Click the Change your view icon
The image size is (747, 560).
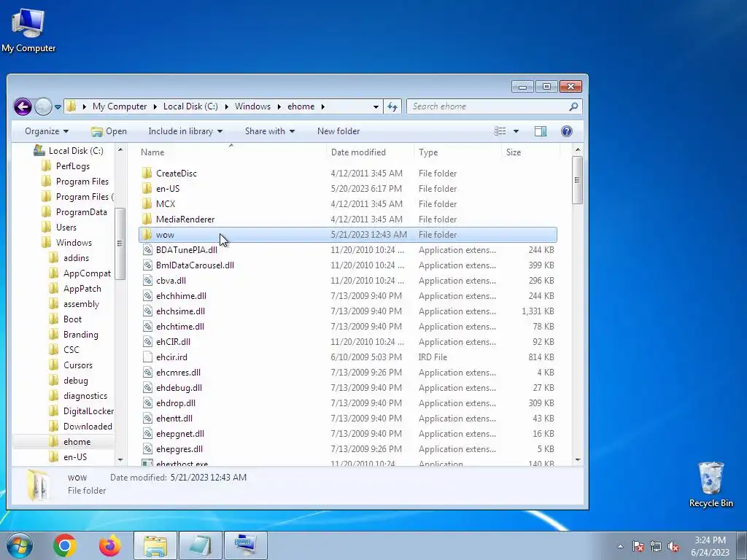(x=500, y=131)
